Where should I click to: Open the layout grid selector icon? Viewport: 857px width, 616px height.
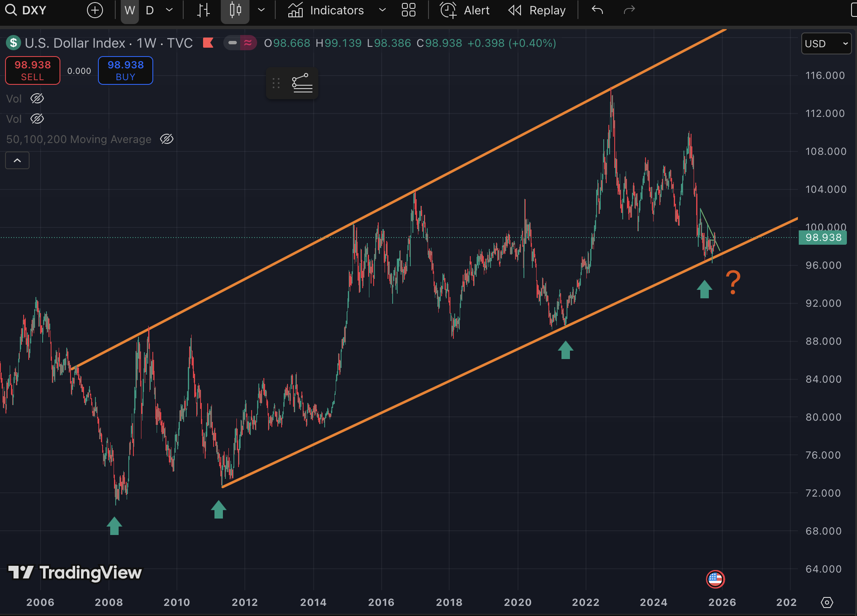[408, 10]
